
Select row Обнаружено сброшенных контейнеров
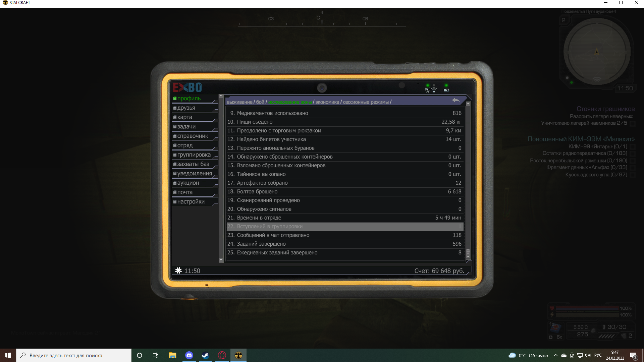(x=345, y=157)
